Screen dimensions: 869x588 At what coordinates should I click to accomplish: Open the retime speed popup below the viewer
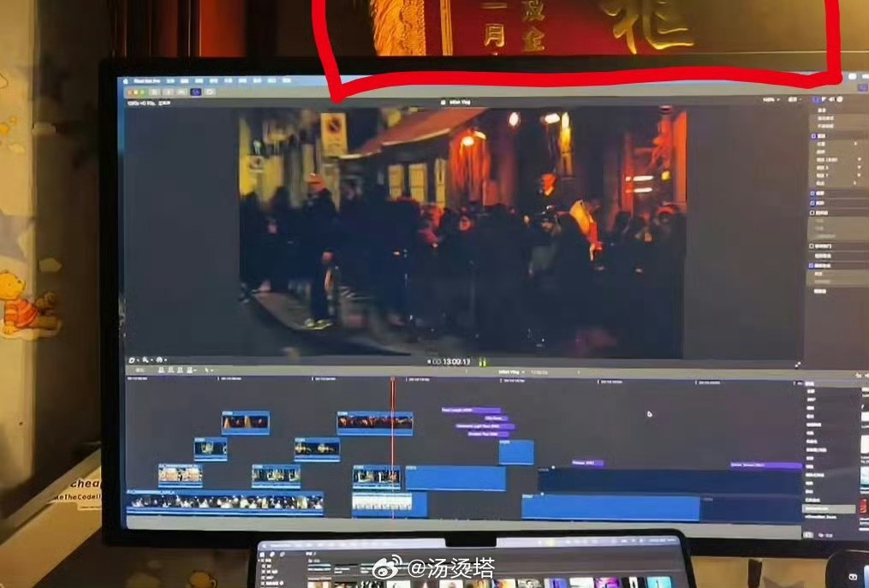(161, 360)
